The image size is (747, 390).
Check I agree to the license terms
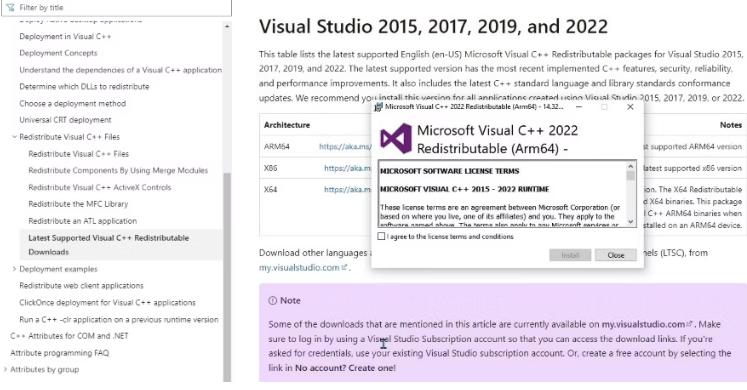[381, 236]
